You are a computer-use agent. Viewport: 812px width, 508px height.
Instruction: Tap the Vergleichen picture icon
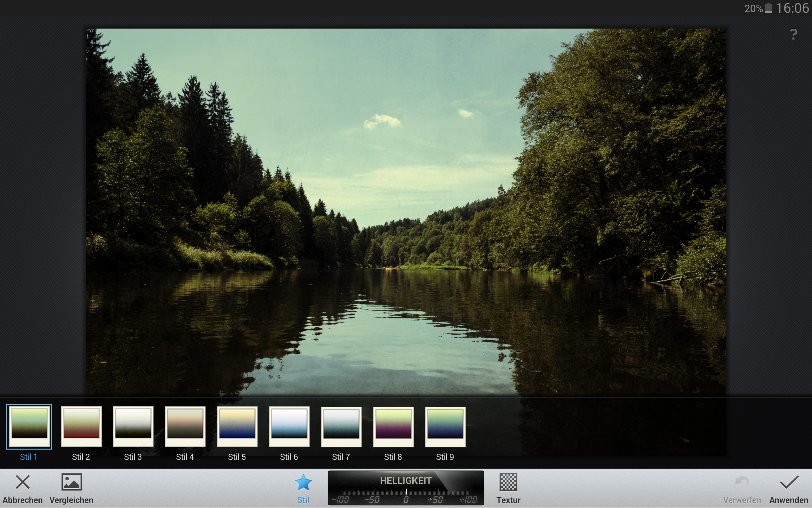(71, 482)
